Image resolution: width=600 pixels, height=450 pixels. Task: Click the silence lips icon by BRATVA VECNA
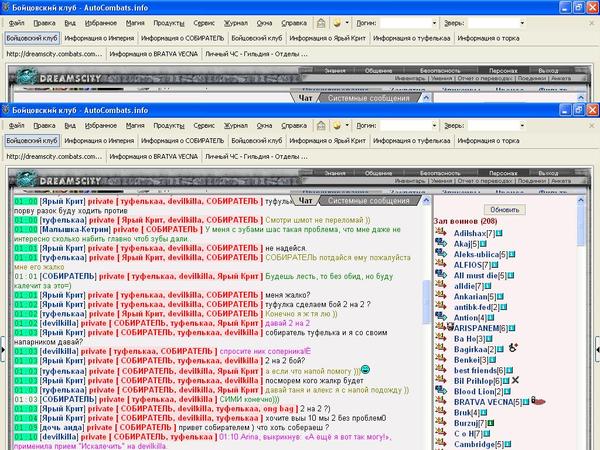pos(538,401)
